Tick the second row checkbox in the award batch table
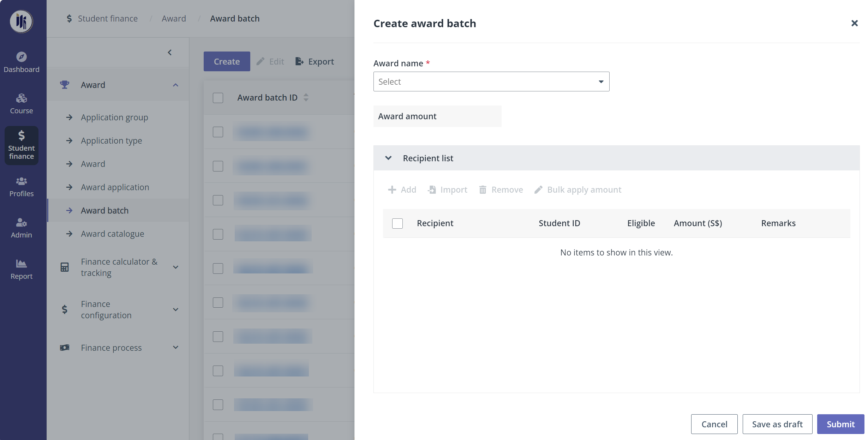This screenshot has height=440, width=868. click(x=218, y=166)
